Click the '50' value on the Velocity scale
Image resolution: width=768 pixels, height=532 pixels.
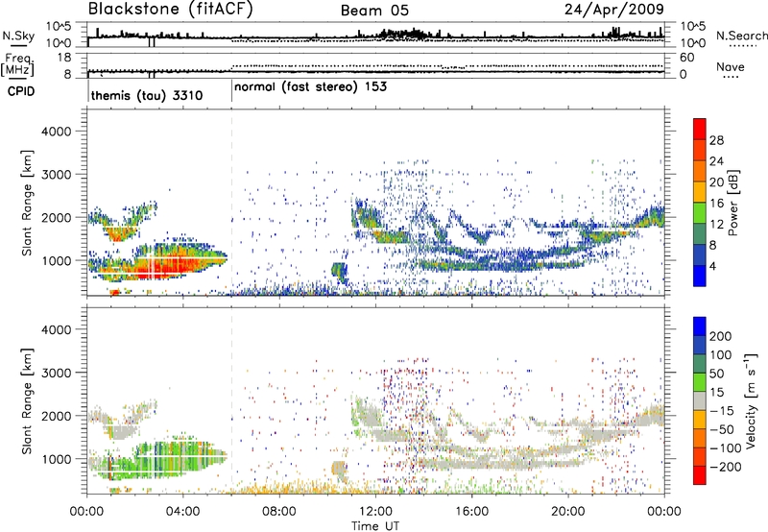tap(716, 374)
